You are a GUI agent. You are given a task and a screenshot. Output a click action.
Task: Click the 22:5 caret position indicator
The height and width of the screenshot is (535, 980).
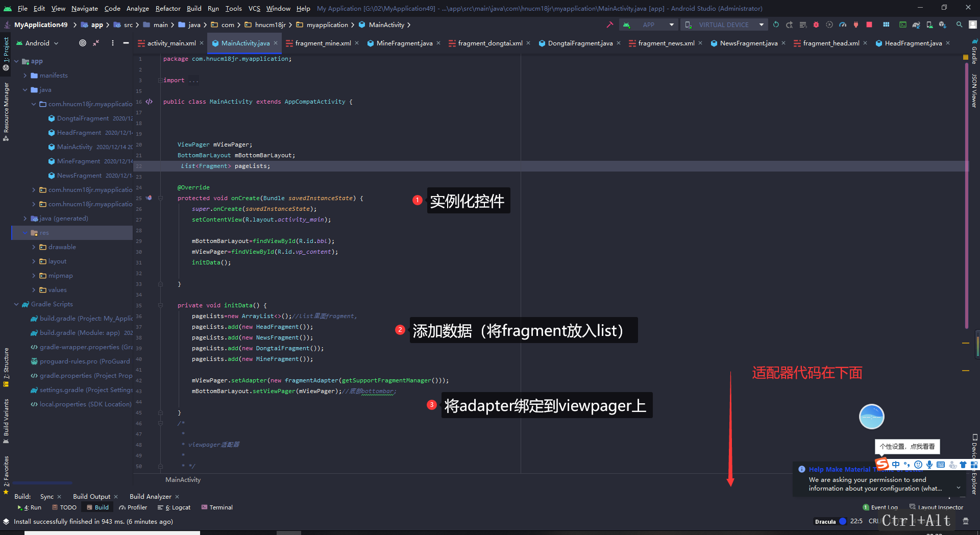(856, 521)
